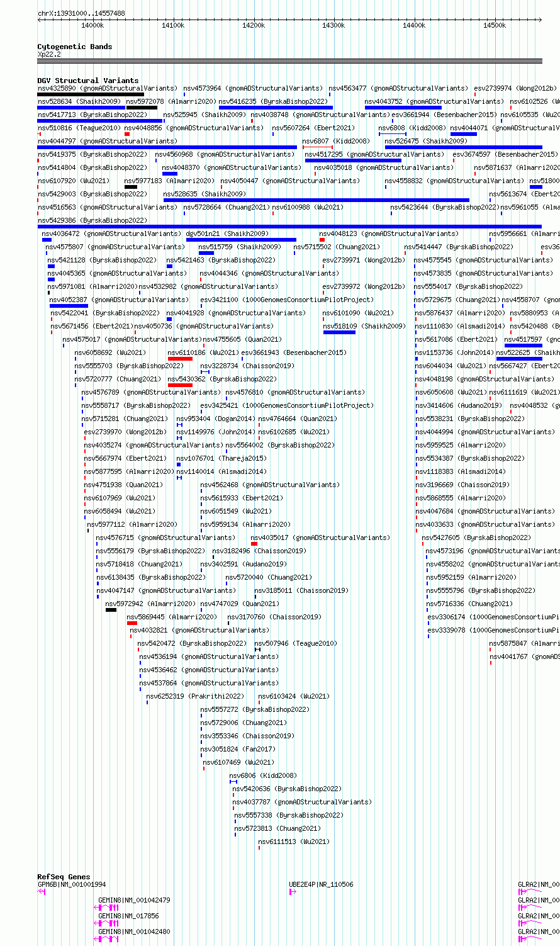Open variant nsv6806 (Kidd2008)
The image size is (560, 946).
[263, 775]
